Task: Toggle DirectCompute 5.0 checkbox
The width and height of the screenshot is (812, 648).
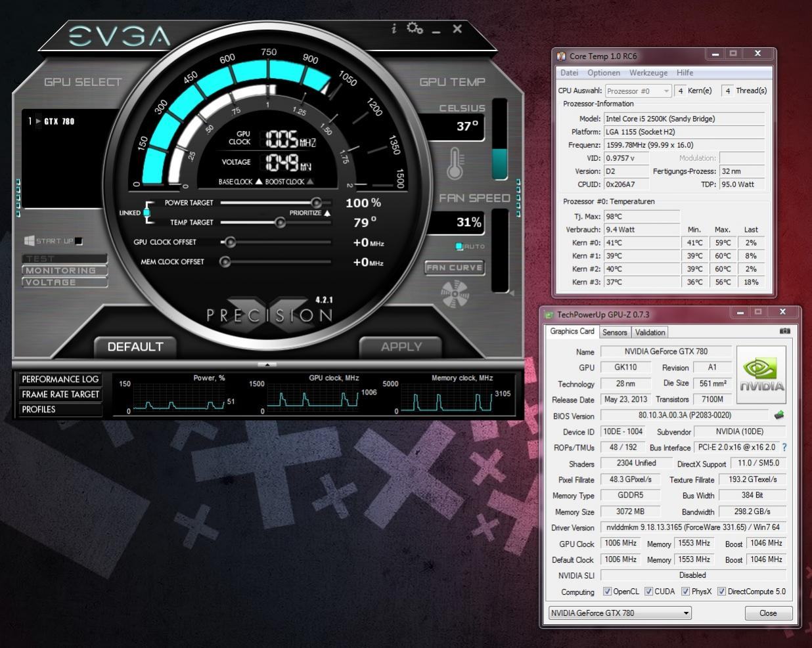Action: (721, 592)
